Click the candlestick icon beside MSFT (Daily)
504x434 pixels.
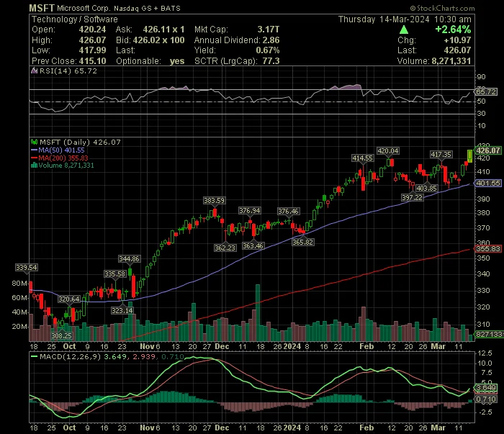click(x=34, y=142)
